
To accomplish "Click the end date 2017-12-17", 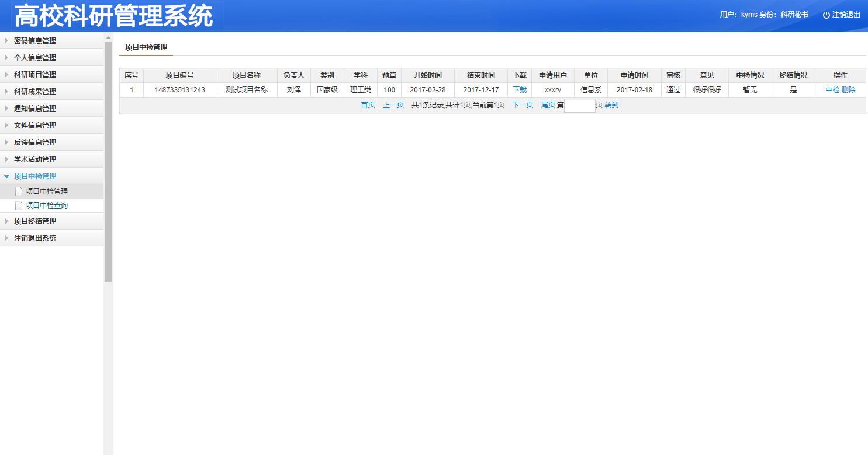I will coord(481,90).
